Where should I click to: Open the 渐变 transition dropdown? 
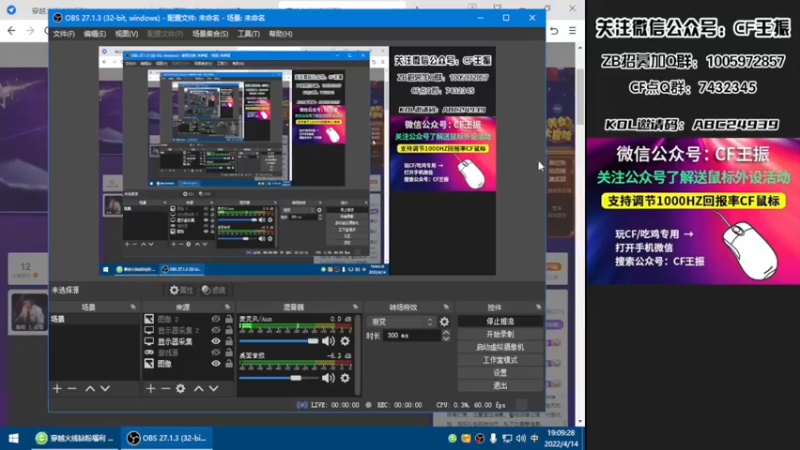pyautogui.click(x=402, y=322)
